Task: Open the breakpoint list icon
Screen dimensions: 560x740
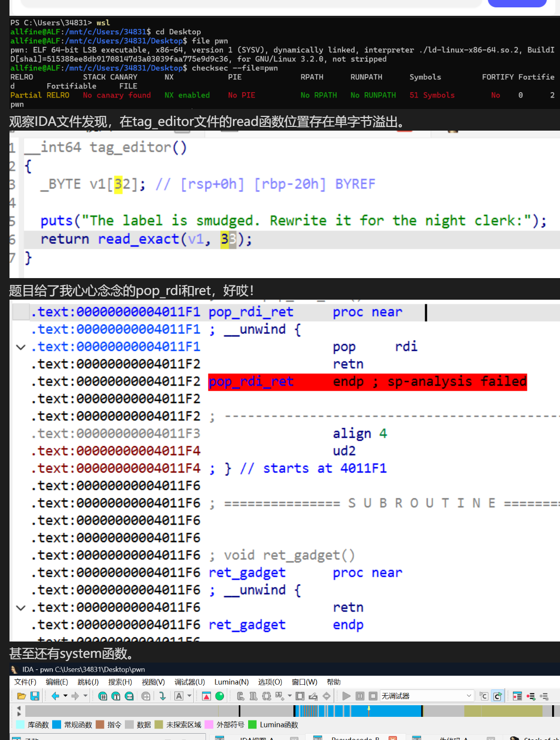Action: pyautogui.click(x=517, y=696)
